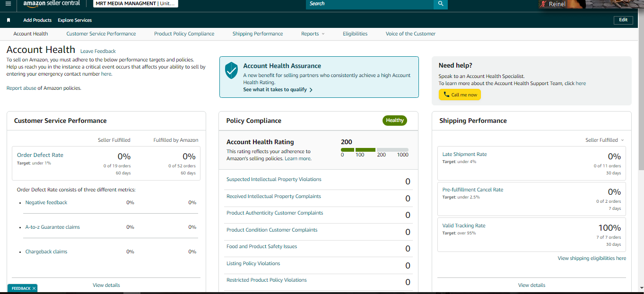Click View details under Shipping Performance
644x294 pixels.
(531, 285)
